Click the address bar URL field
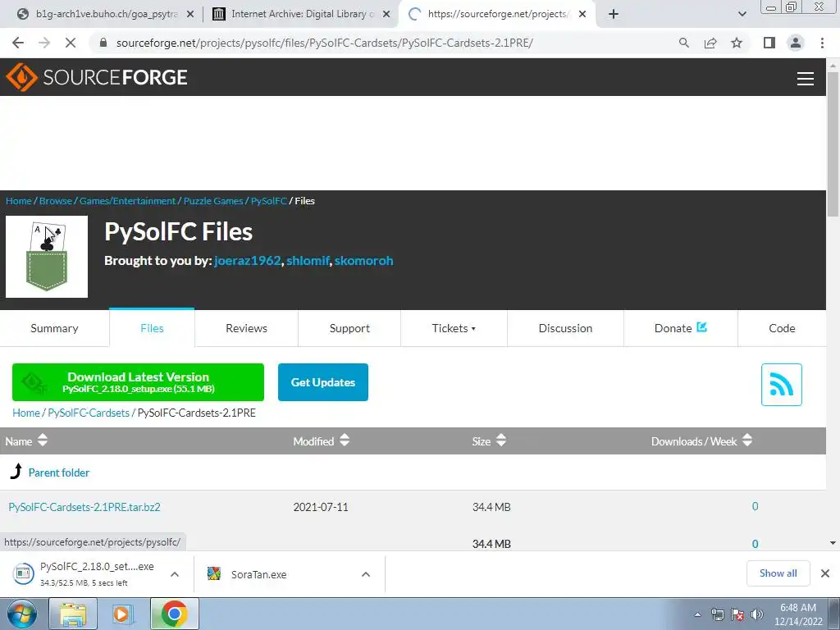This screenshot has width=840, height=630. tap(324, 43)
